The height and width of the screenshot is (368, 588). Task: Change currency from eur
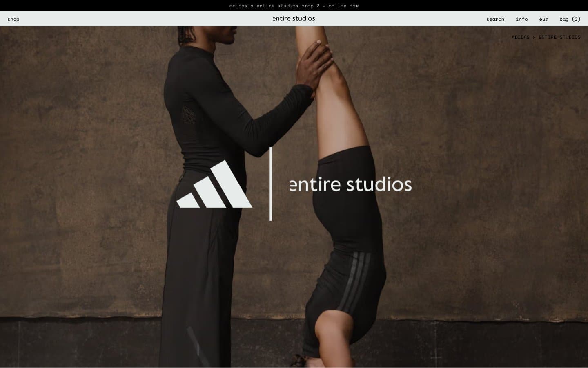(x=543, y=19)
